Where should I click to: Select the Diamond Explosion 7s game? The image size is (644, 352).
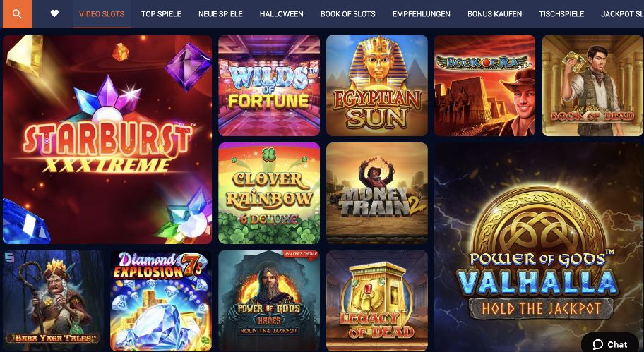[x=161, y=301]
